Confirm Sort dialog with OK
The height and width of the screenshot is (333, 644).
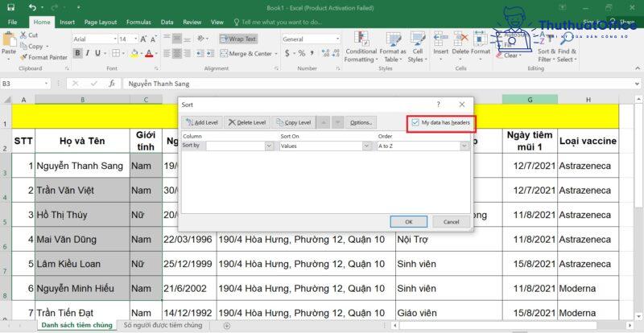pos(409,222)
